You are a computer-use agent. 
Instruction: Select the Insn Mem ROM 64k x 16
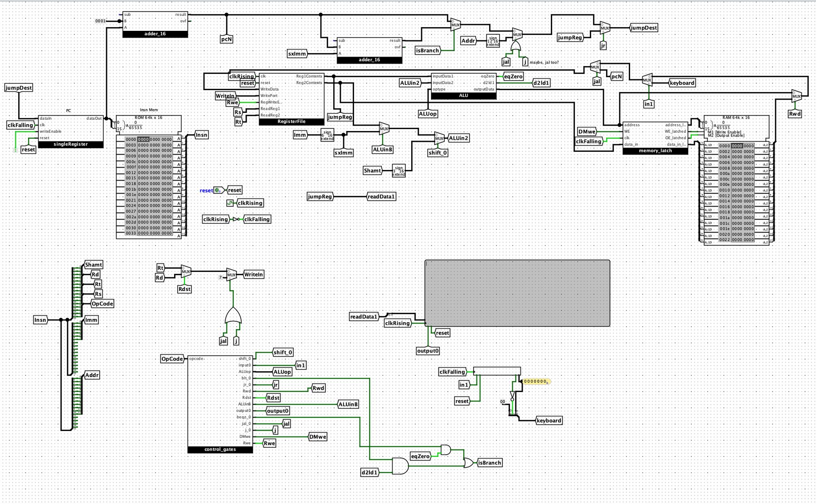coord(149,177)
